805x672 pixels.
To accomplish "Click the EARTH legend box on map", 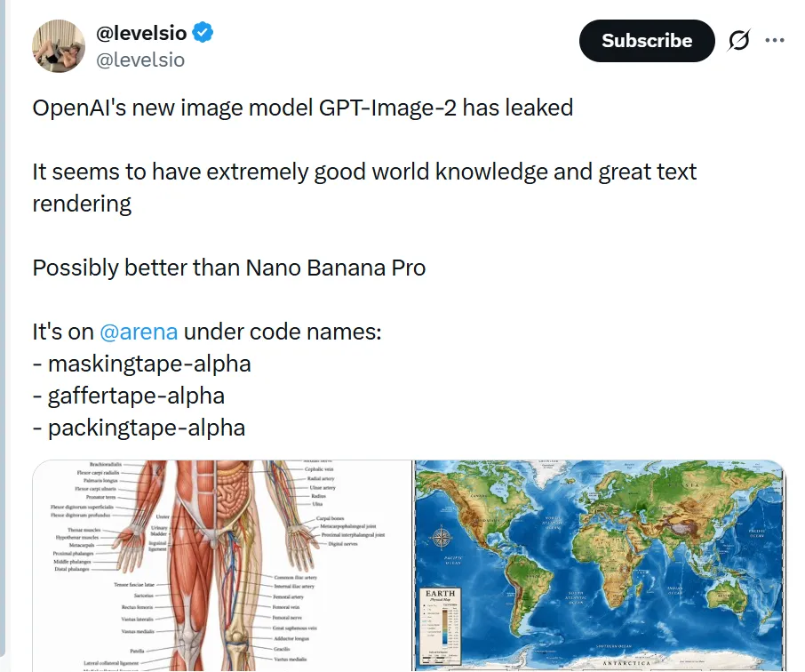I will tap(441, 620).
